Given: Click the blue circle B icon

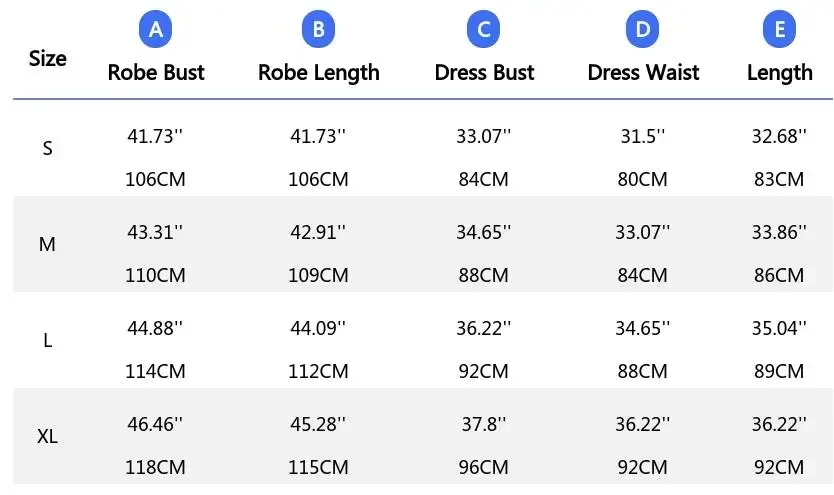Looking at the screenshot, I should pos(318,30).
